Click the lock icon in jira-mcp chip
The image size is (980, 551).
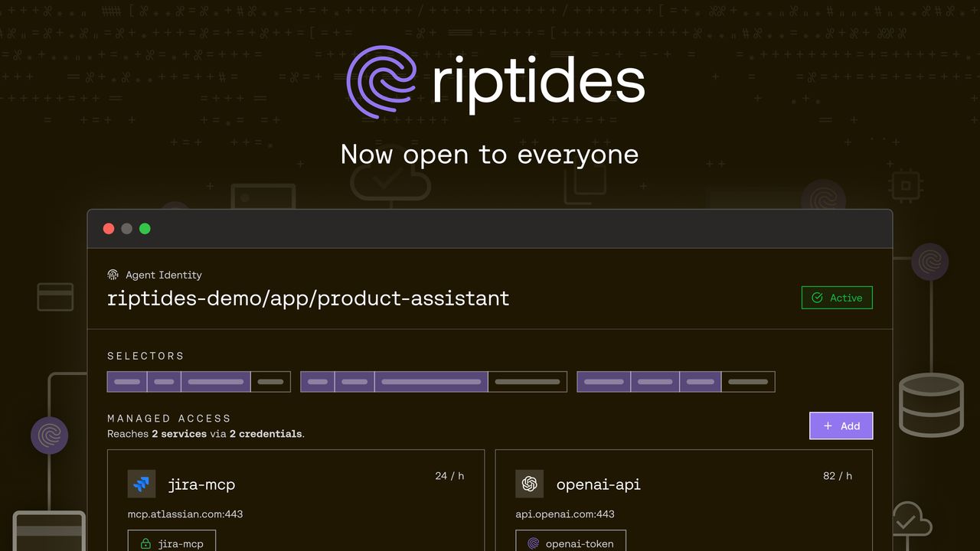pyautogui.click(x=145, y=544)
